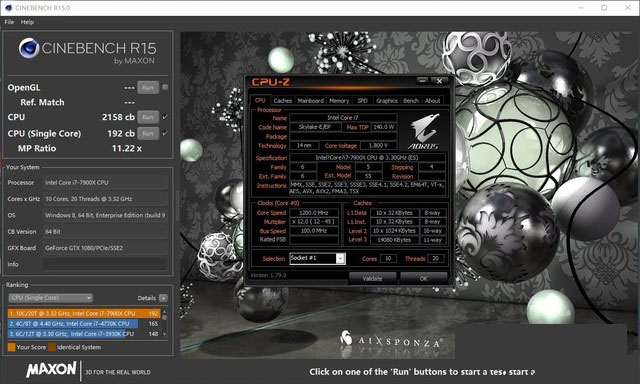640x384 pixels.
Task: Click the Info input field
Action: coord(105,264)
